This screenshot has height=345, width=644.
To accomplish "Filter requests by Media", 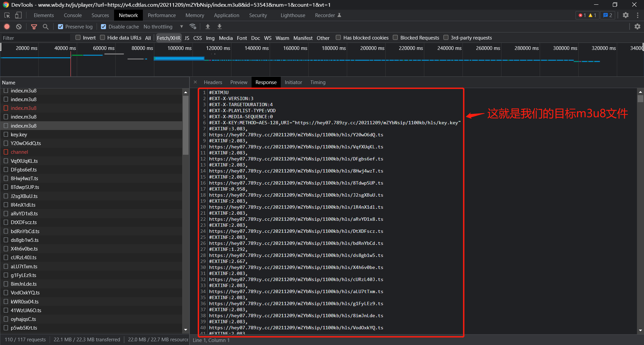I will 226,38.
